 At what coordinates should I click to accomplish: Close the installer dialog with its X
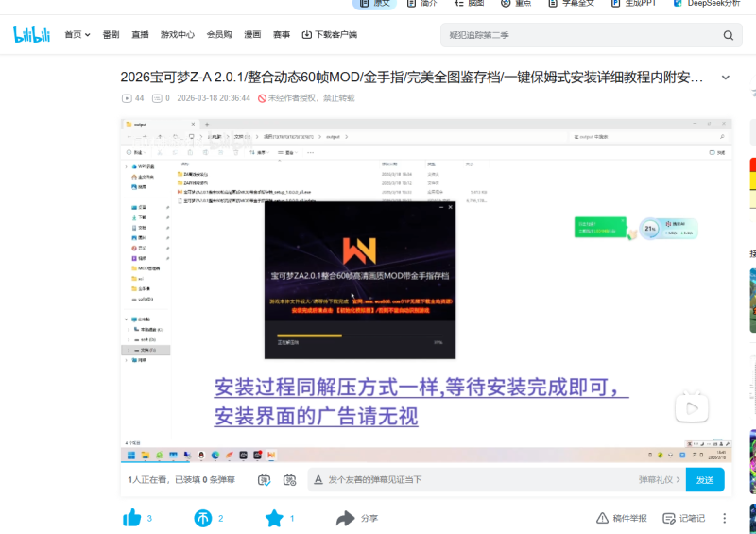451,207
